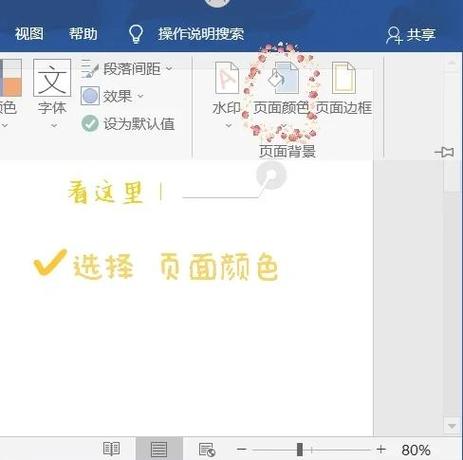Expand the 页面颜色 dropdown arrow
The width and height of the screenshot is (463, 460).
coord(284,126)
